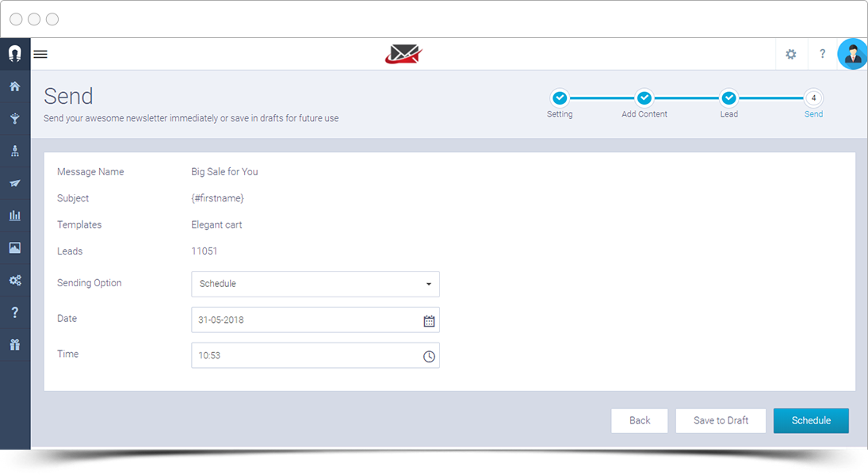Click the 'Elegant cart' template value
Screen dimensions: 868x475
[x=216, y=224]
